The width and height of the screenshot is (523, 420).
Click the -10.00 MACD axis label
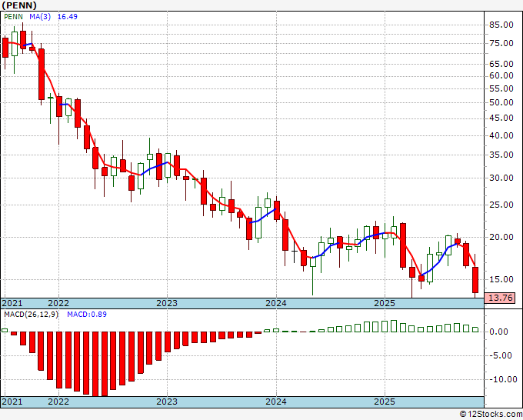501,379
